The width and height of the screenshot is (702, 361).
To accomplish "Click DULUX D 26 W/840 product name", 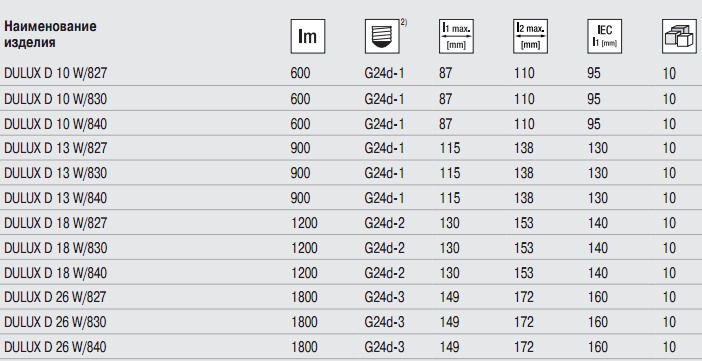I will (56, 347).
